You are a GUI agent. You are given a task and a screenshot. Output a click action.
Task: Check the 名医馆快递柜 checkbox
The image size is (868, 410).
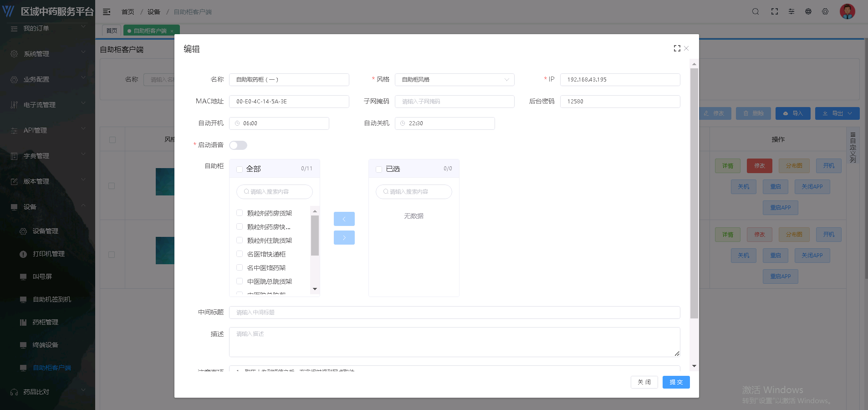point(240,254)
